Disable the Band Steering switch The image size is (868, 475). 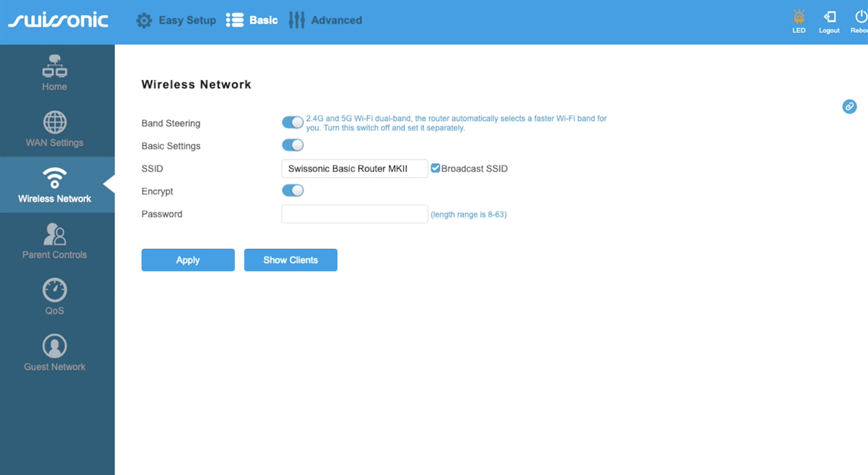pyautogui.click(x=293, y=123)
